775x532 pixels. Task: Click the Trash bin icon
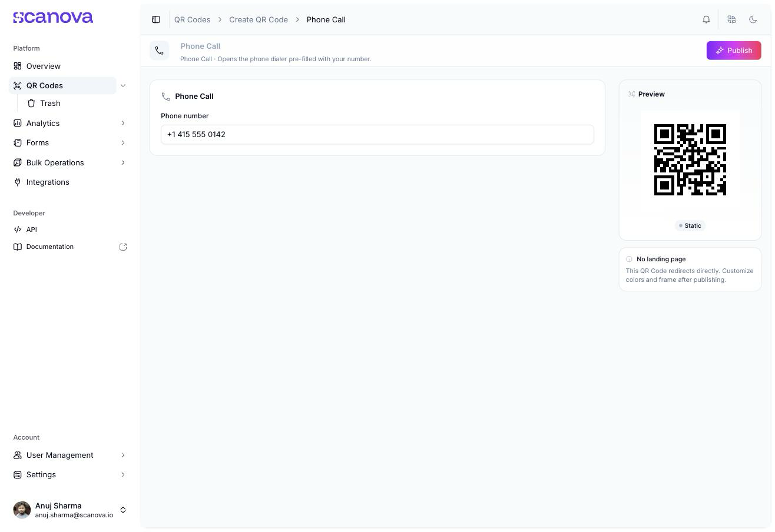tap(31, 103)
